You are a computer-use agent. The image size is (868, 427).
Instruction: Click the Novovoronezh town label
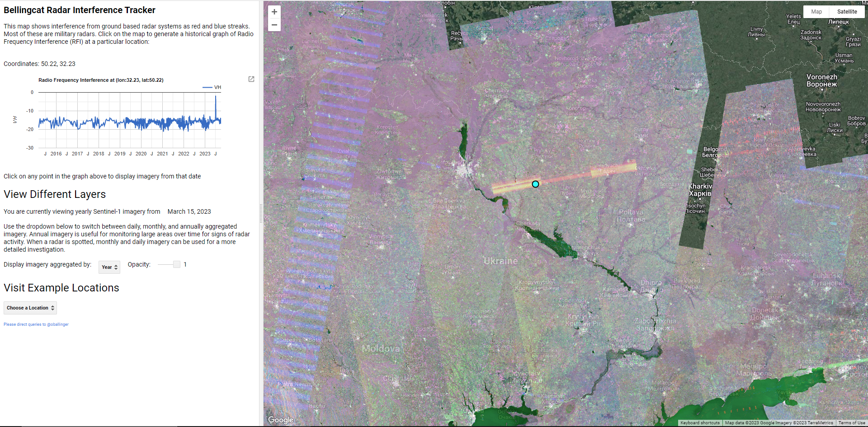point(823,107)
